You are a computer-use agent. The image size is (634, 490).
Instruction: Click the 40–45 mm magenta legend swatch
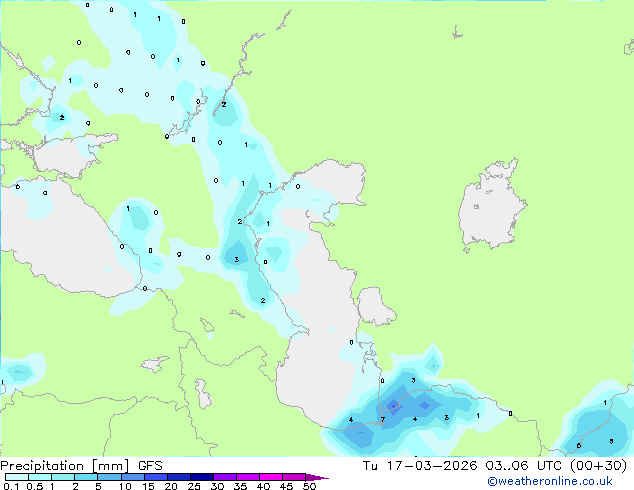click(271, 477)
